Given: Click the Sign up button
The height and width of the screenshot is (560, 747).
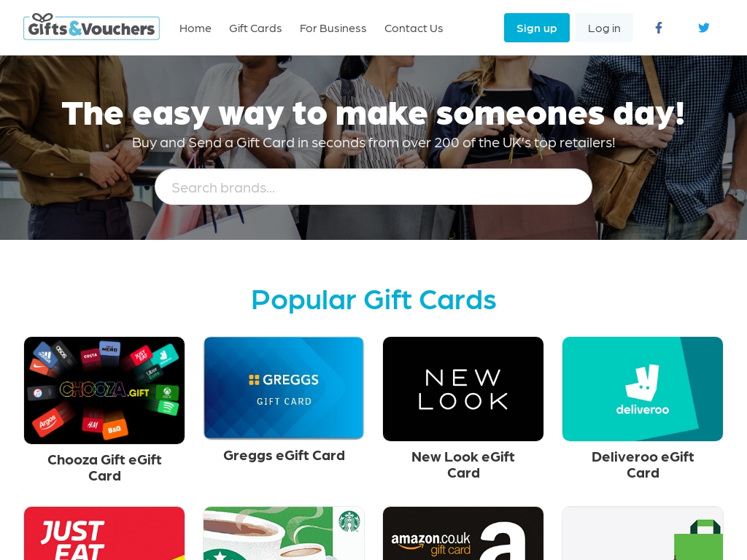Looking at the screenshot, I should coord(536,28).
